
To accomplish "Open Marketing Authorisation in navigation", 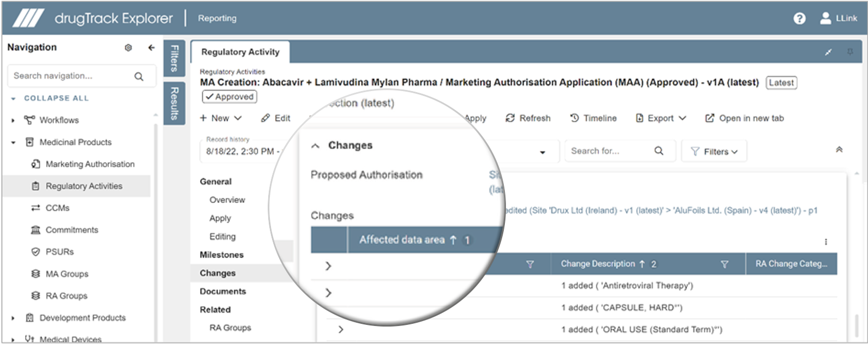I will [90, 164].
